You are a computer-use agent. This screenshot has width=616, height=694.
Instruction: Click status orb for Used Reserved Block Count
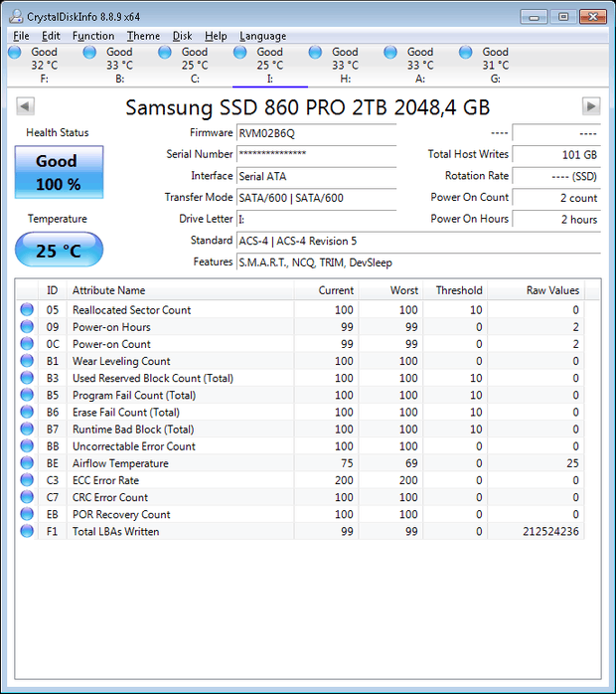27,378
